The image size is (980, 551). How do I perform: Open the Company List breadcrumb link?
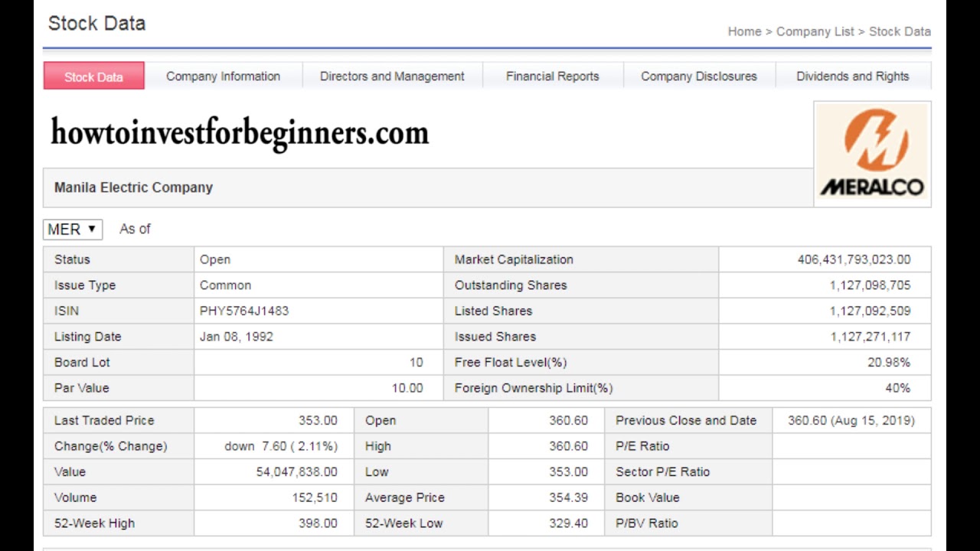815,31
